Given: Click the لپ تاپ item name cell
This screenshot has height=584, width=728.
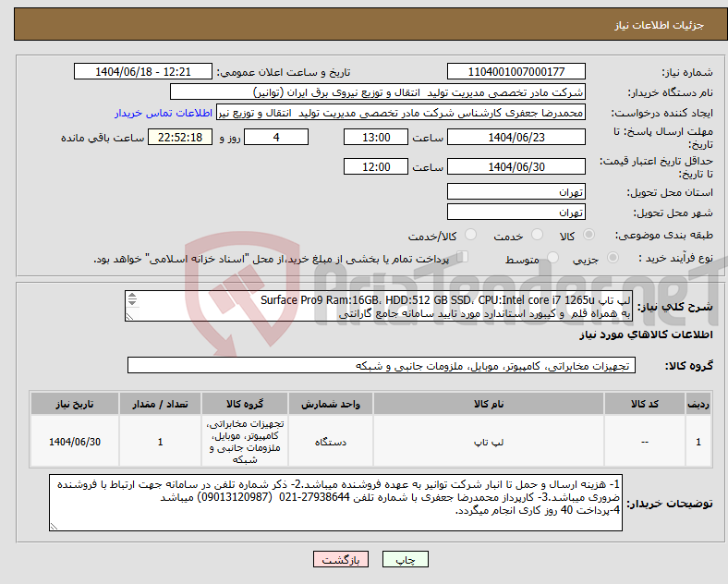Looking at the screenshot, I should click(x=489, y=442).
